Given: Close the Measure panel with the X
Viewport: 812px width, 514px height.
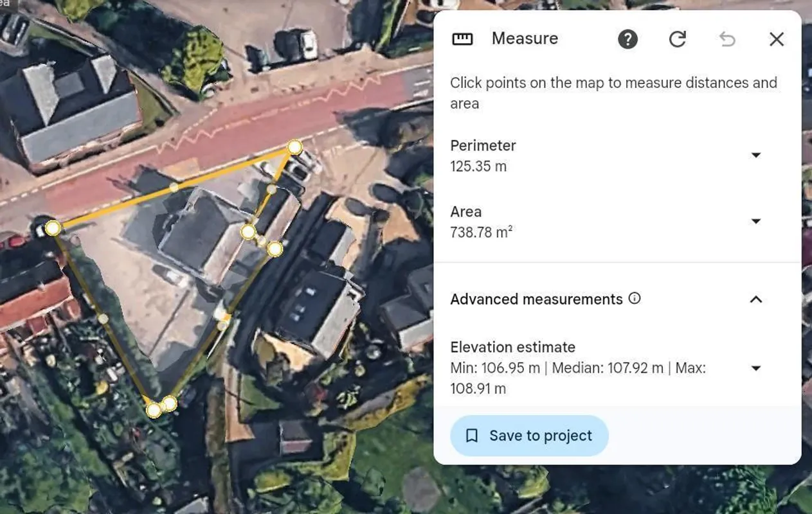Looking at the screenshot, I should coord(777,39).
